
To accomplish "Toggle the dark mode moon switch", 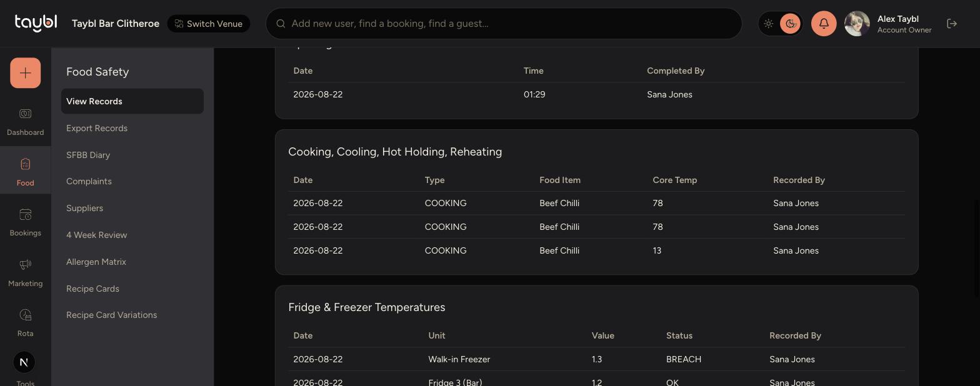I will (x=790, y=24).
